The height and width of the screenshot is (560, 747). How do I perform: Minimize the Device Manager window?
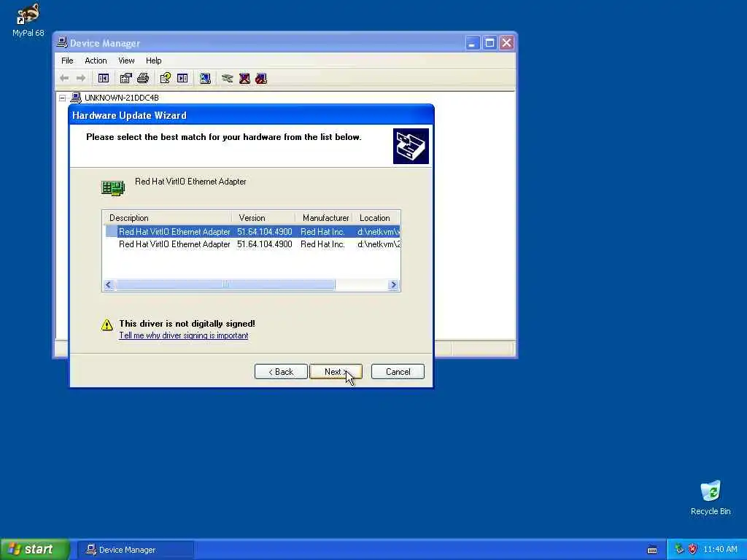click(x=473, y=43)
